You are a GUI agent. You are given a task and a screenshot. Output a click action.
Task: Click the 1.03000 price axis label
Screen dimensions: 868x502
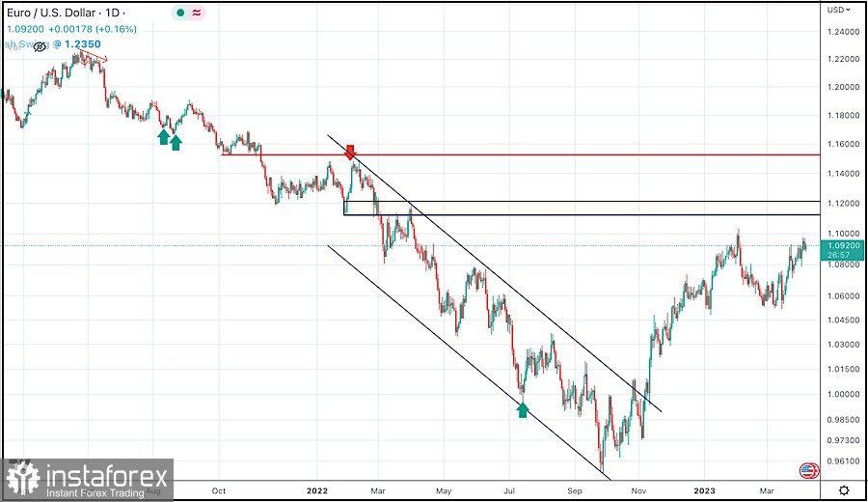coord(843,344)
